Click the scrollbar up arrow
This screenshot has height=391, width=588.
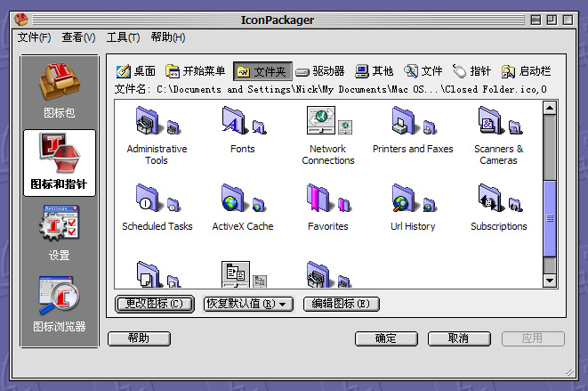550,108
